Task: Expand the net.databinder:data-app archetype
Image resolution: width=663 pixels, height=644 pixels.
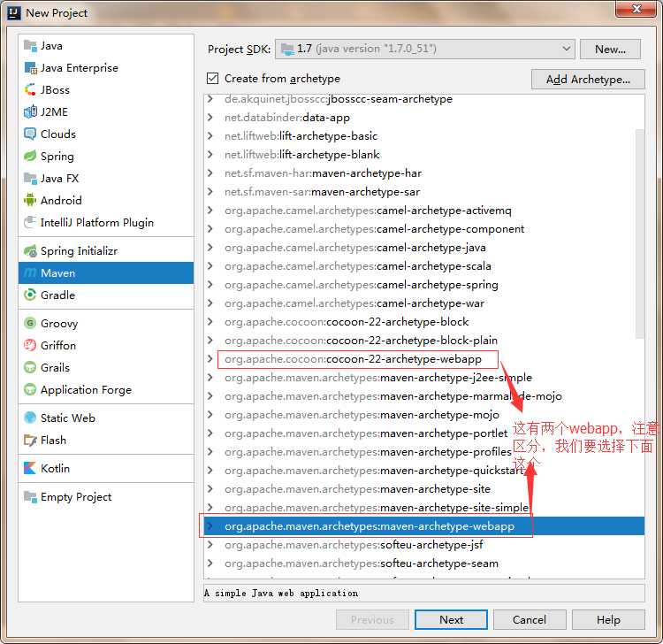Action: coord(210,117)
